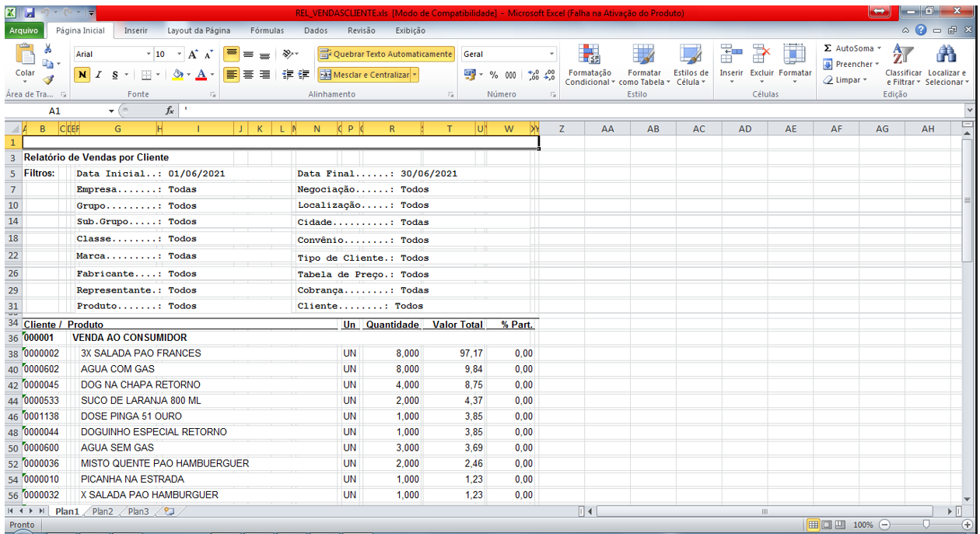This screenshot has width=980, height=534.
Task: Open Excel Help question mark icon
Action: (x=921, y=30)
